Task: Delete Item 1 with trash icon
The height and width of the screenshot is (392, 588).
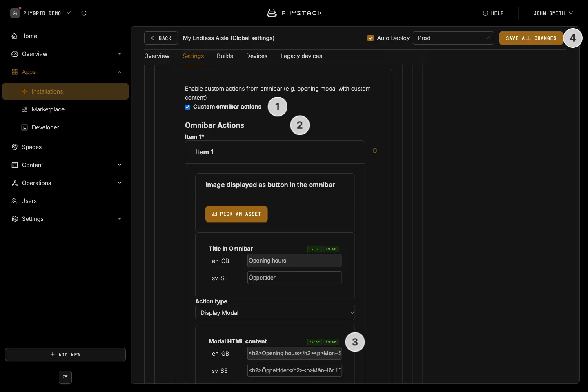Action: pos(375,151)
